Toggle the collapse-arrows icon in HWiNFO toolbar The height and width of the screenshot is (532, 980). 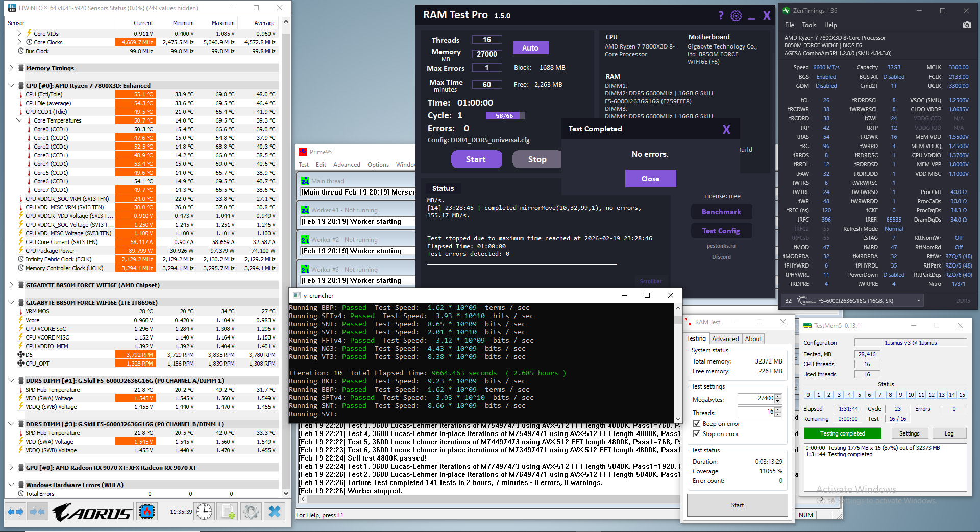[38, 511]
